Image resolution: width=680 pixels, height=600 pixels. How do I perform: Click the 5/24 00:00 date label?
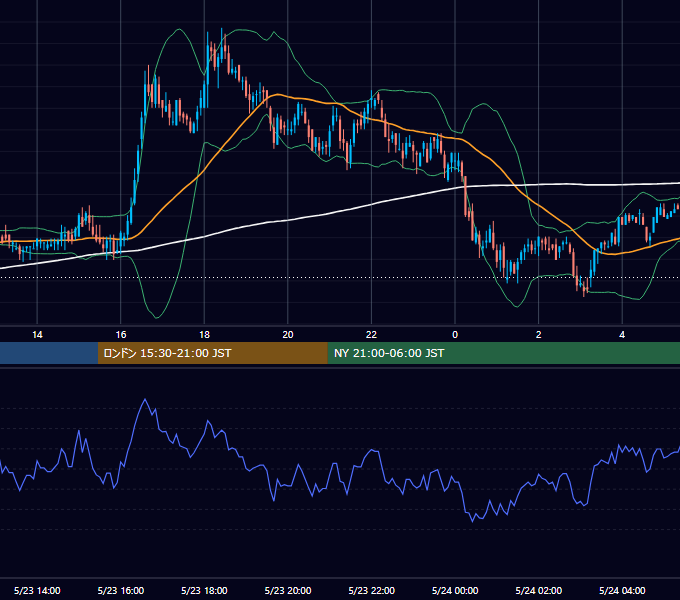coord(455,590)
